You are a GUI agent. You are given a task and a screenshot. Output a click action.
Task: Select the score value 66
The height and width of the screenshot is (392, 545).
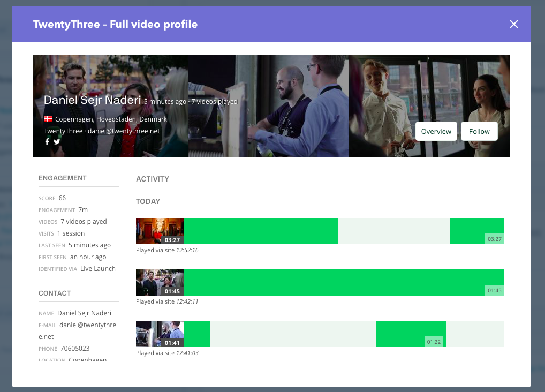62,198
